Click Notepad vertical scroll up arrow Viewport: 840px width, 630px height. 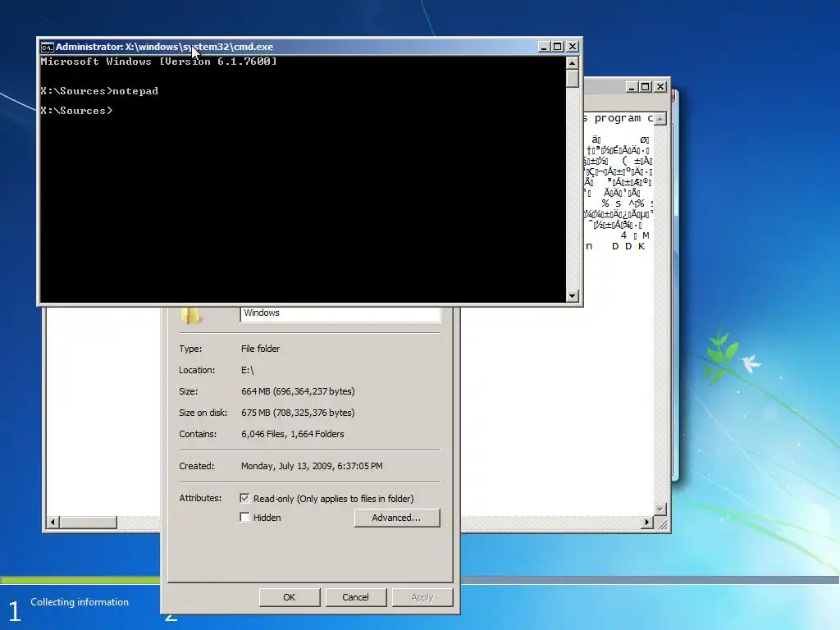660,118
